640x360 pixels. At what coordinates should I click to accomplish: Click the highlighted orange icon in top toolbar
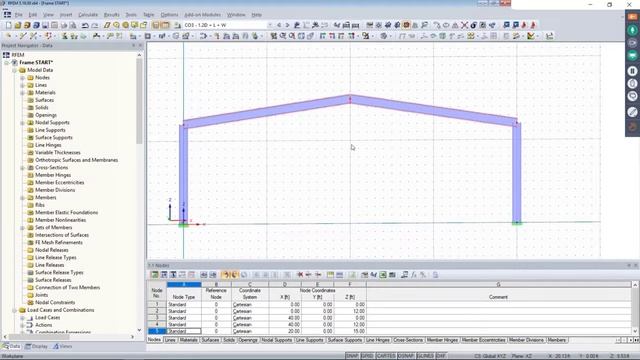pos(406,25)
